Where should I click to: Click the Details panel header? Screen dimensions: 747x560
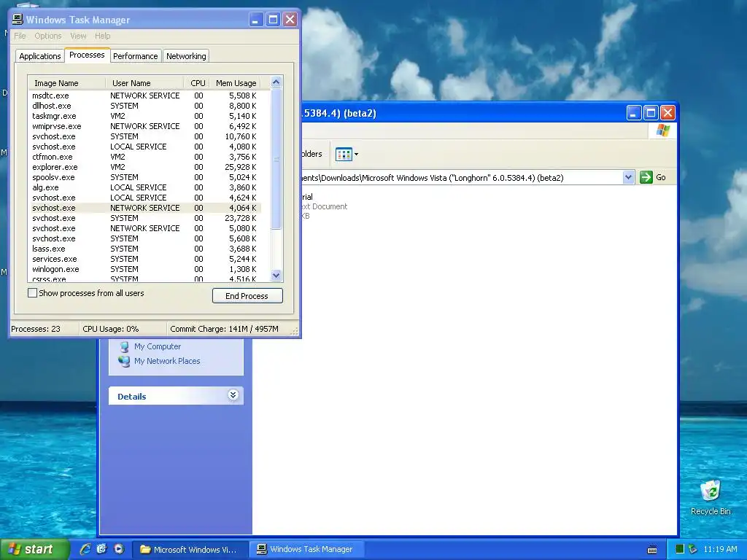pyautogui.click(x=176, y=396)
